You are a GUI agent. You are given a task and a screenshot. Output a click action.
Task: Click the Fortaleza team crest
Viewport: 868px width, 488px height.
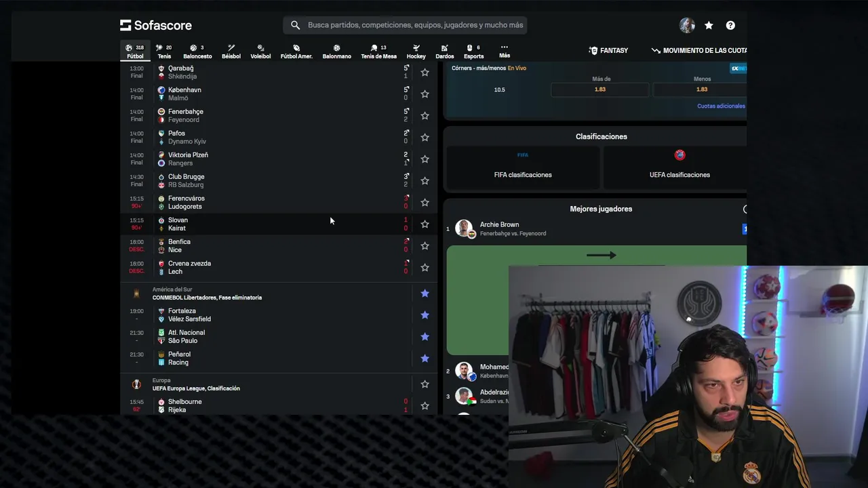coord(161,310)
